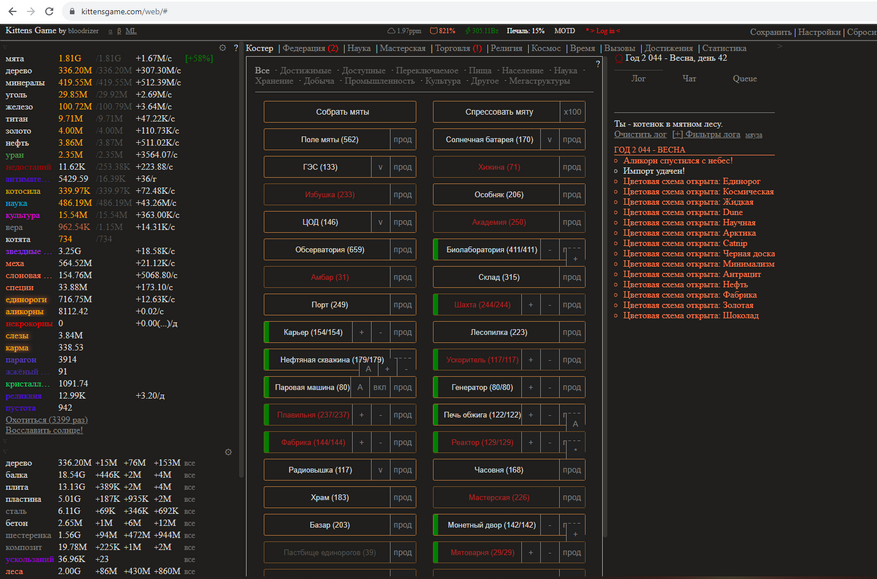The image size is (877, 579).
Task: Open the Мастерская tab
Action: coord(403,48)
